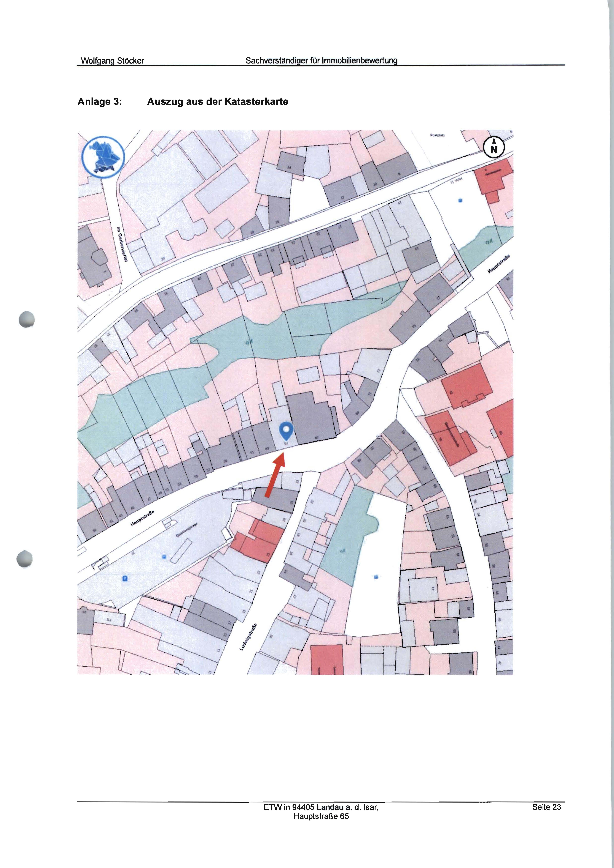Click footer address Hauptstraße 65
This screenshot has height=868, width=614.
point(321,816)
